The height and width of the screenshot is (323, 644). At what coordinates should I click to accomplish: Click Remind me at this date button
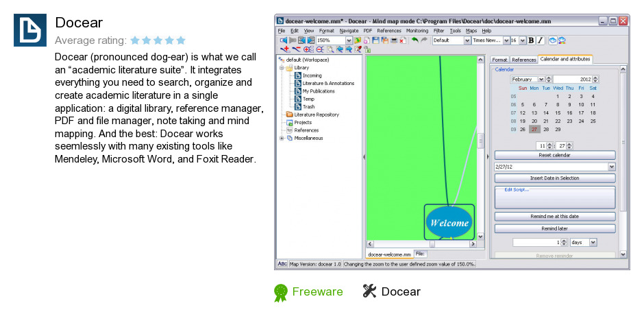click(x=554, y=216)
